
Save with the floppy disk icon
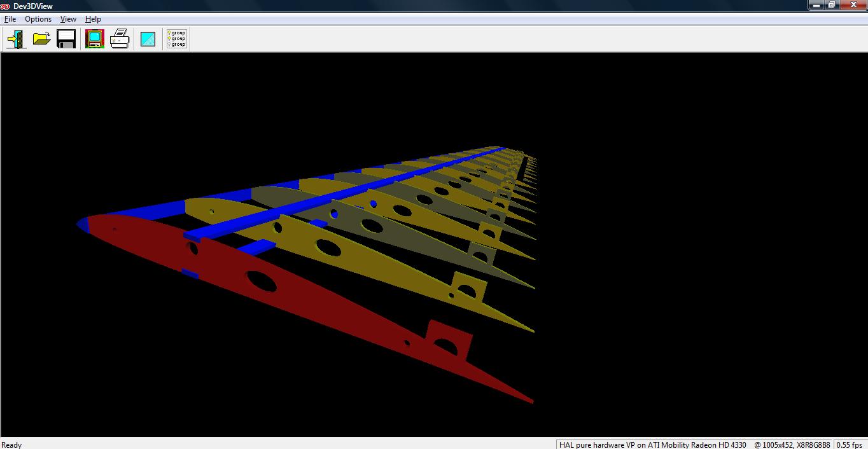(x=66, y=39)
